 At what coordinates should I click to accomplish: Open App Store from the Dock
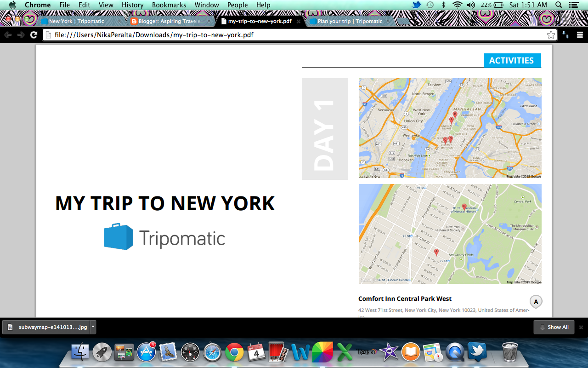click(x=146, y=352)
